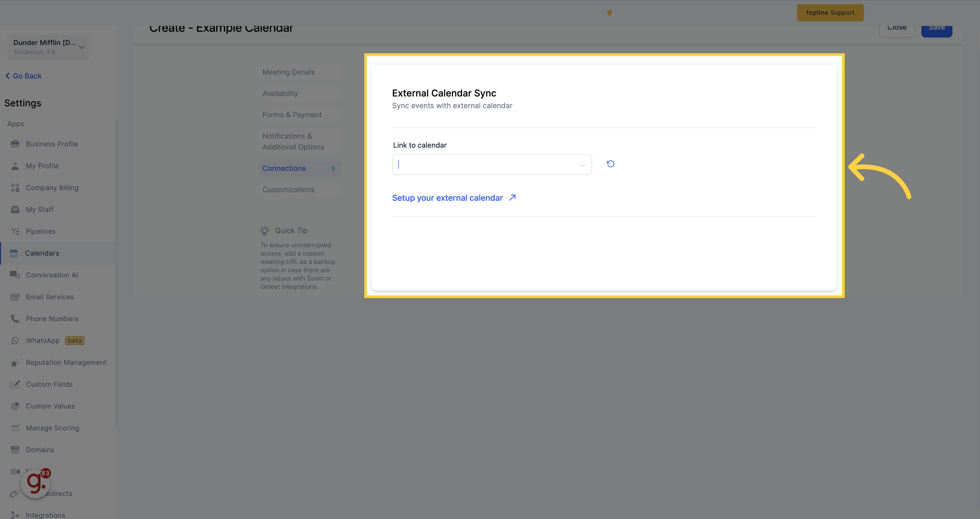This screenshot has height=519, width=980.
Task: Open Email Services settings
Action: pos(49,297)
